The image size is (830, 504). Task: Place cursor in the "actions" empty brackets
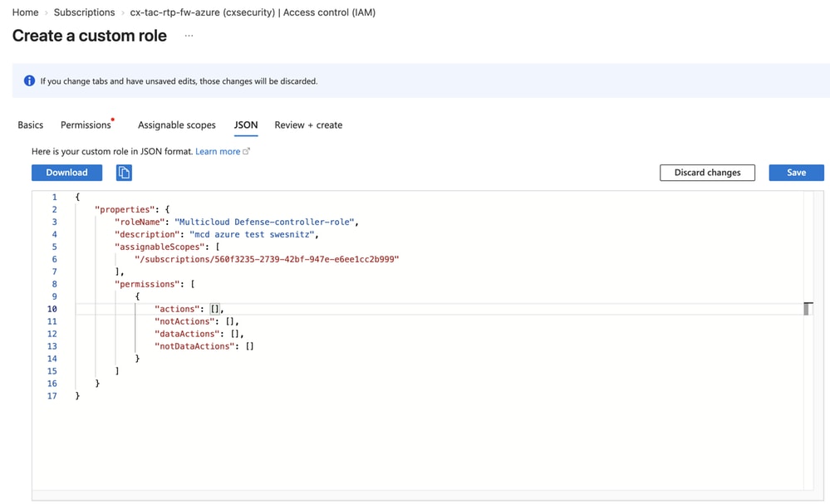pyautogui.click(x=214, y=309)
